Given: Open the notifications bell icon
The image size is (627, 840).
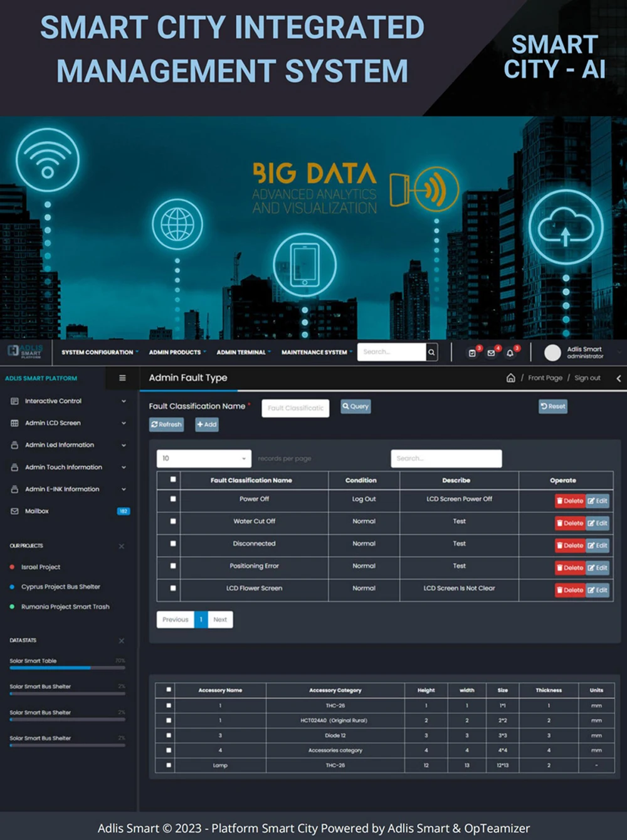Looking at the screenshot, I should click(510, 353).
